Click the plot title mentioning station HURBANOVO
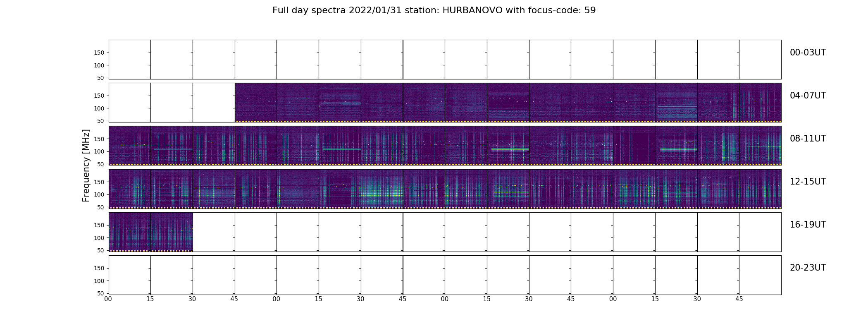 coord(434,10)
